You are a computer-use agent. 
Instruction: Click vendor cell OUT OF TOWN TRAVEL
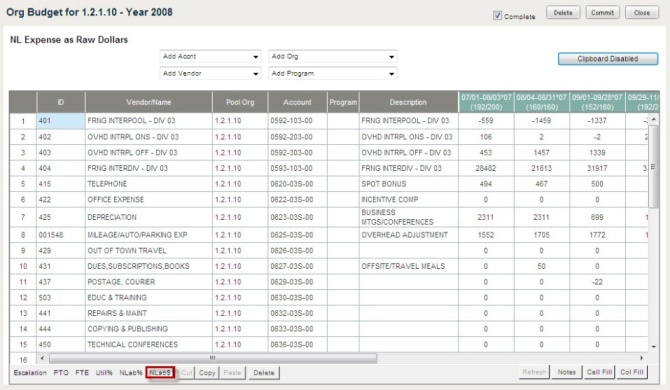pyautogui.click(x=148, y=251)
